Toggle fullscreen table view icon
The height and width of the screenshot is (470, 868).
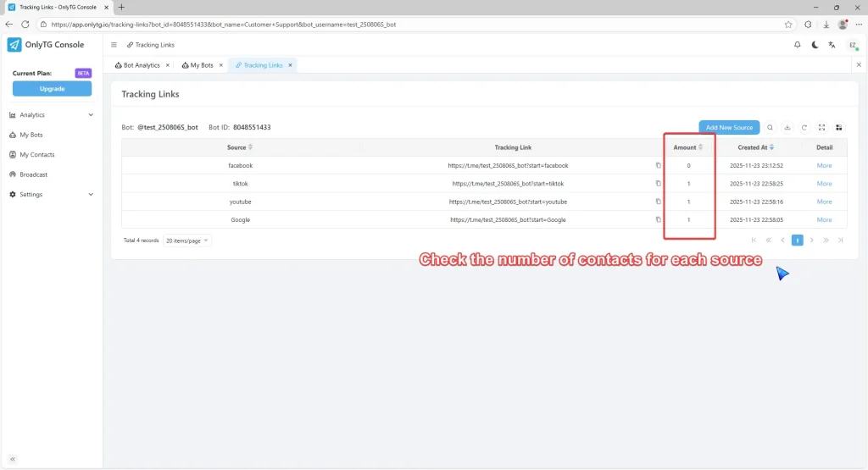[821, 128]
